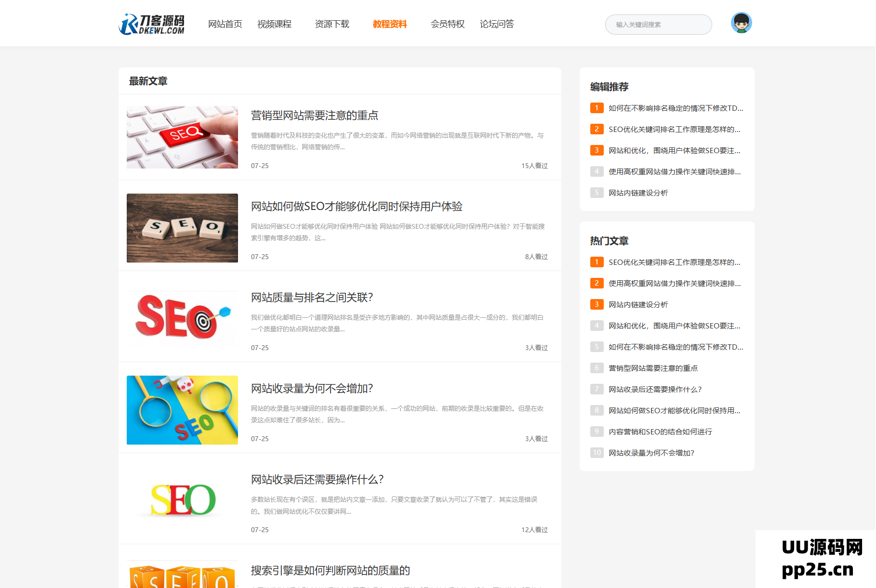Click rank badge 1 in 编辑推荐 list

pos(597,108)
